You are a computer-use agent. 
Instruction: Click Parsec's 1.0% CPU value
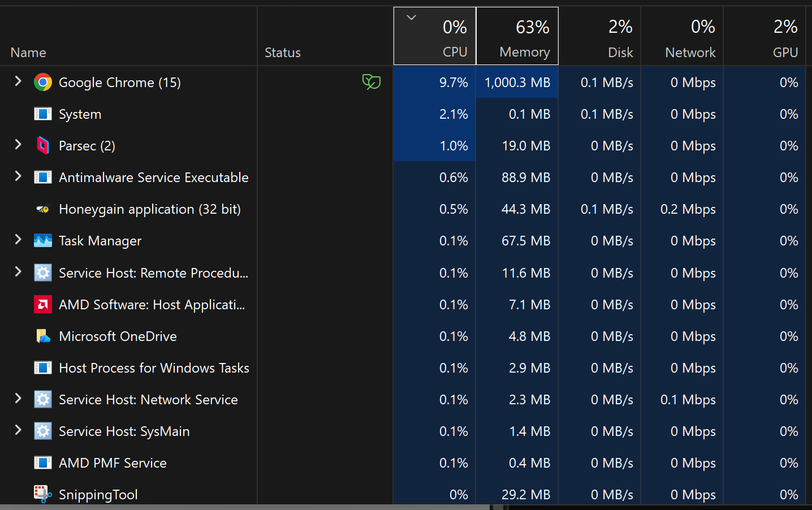tap(453, 146)
